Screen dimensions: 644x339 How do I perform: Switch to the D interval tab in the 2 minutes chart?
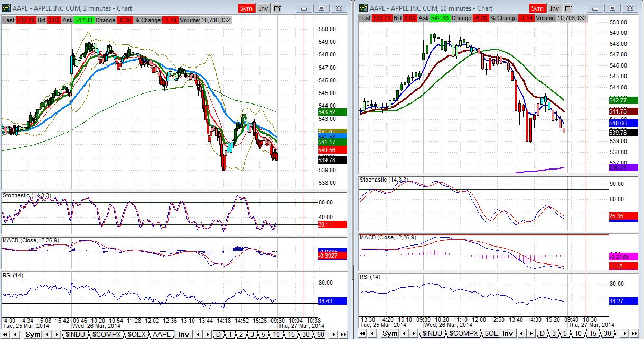219,334
